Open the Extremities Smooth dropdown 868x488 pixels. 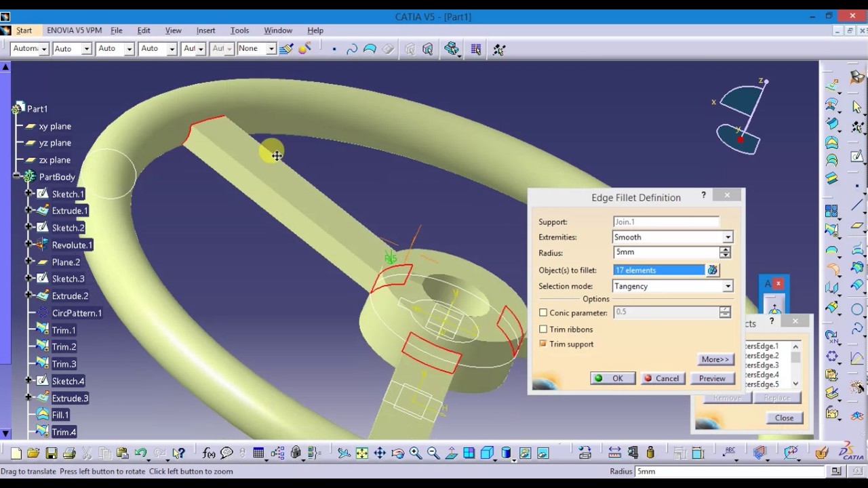(727, 237)
